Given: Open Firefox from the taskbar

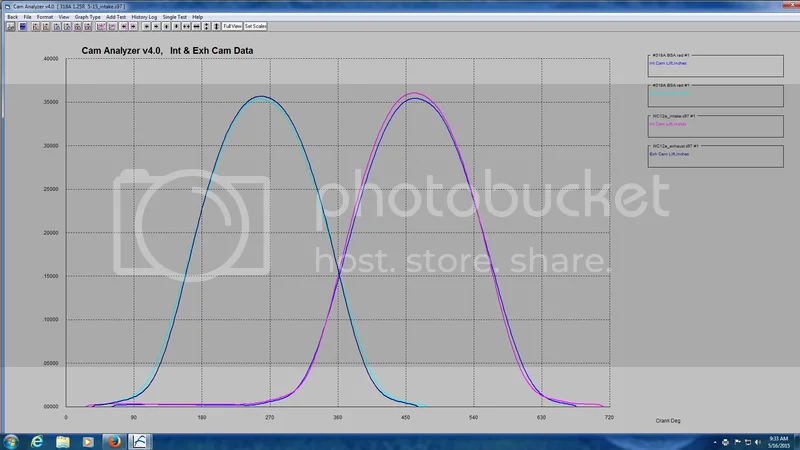Looking at the screenshot, I should 114,441.
